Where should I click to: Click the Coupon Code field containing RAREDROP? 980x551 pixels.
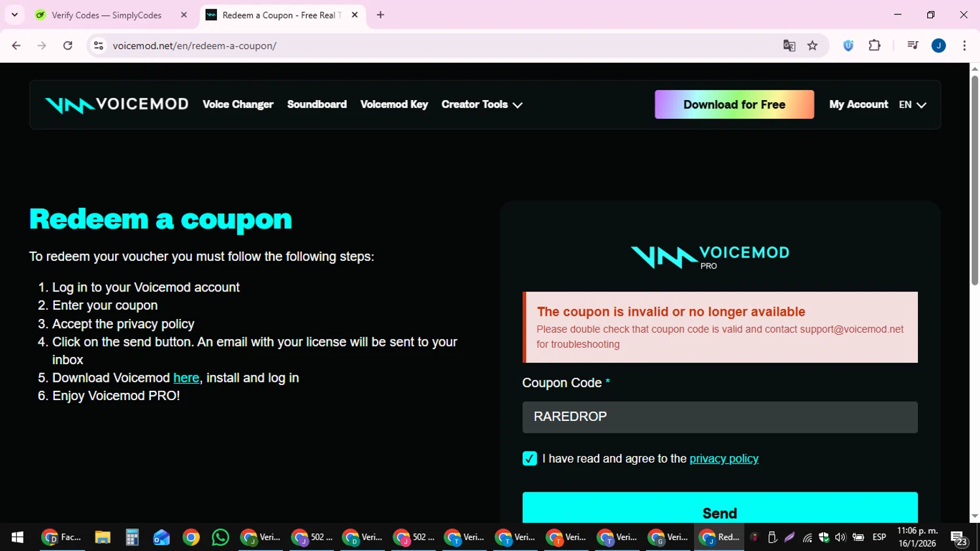pos(720,417)
